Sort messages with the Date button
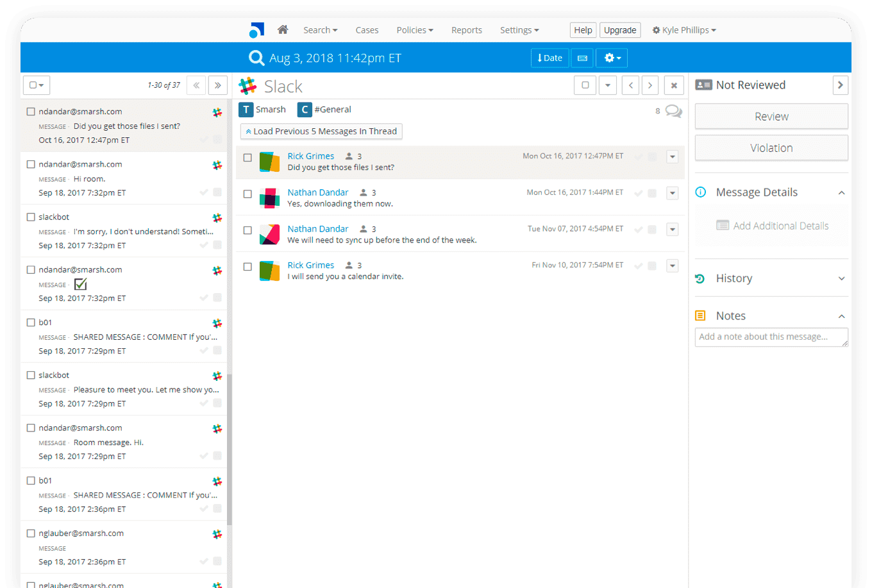Screen dimensions: 872x588 coord(549,58)
